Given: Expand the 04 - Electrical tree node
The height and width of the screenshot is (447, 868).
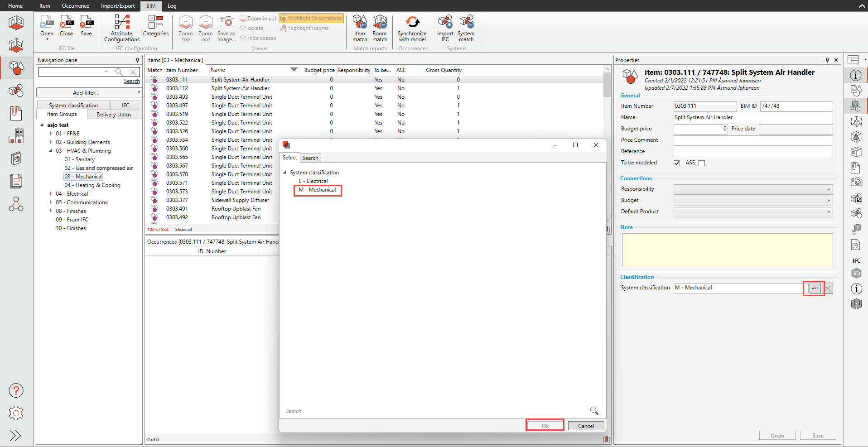Looking at the screenshot, I should coord(51,194).
